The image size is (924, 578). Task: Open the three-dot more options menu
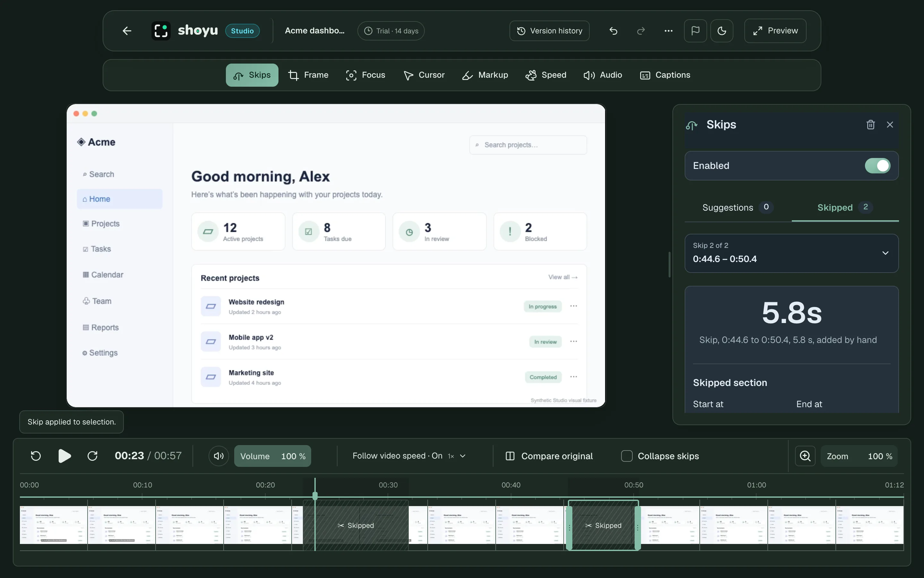coord(668,31)
